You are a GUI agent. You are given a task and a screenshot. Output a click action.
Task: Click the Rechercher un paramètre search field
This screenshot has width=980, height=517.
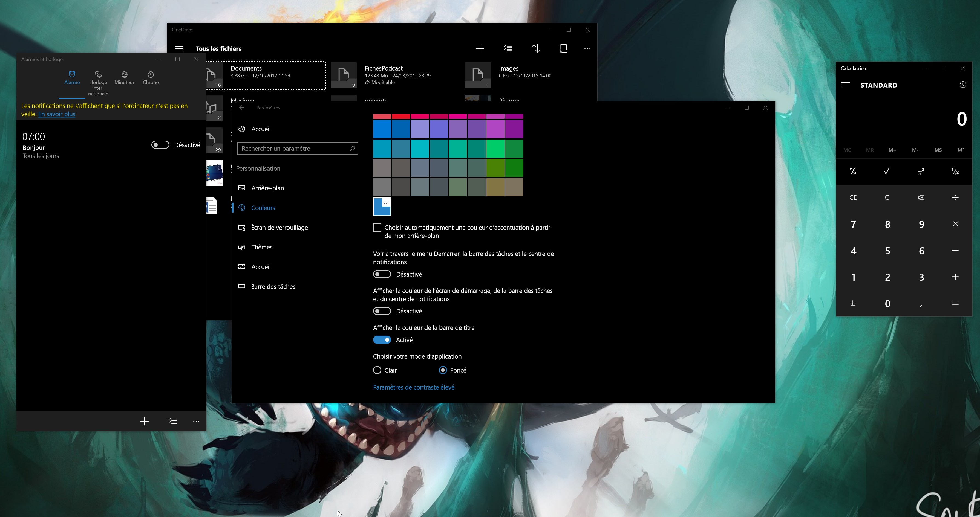coord(298,148)
